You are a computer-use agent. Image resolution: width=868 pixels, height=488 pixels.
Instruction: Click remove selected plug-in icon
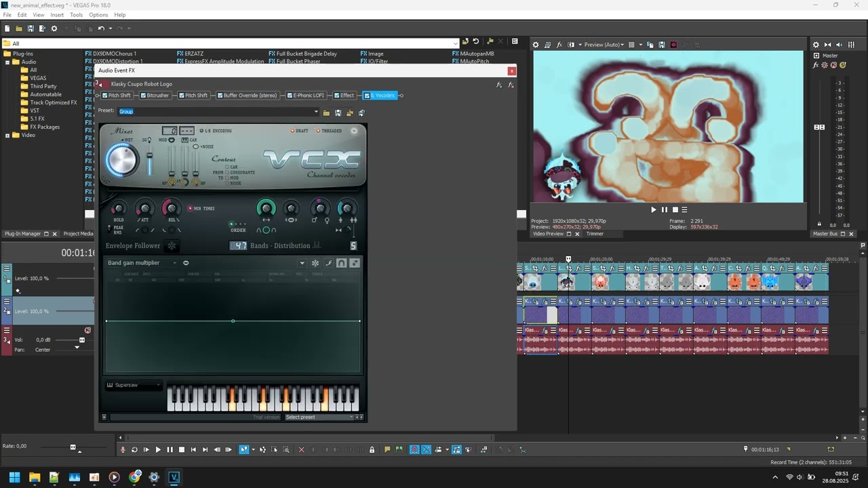coord(511,85)
